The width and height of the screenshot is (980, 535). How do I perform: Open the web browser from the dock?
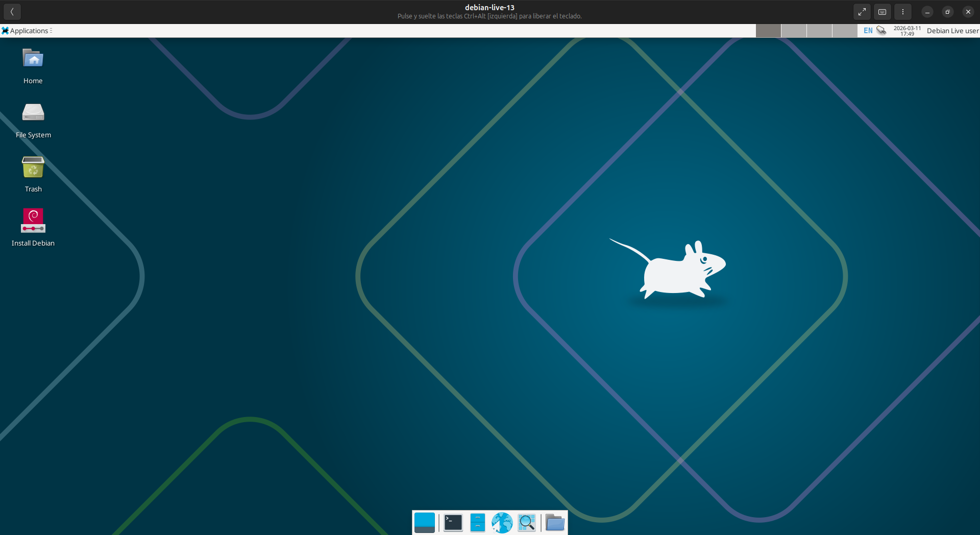(502, 522)
